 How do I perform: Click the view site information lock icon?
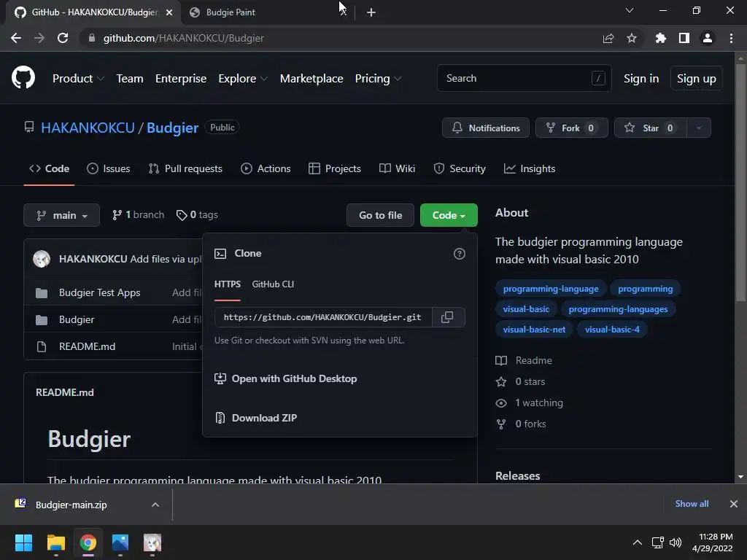tap(92, 38)
